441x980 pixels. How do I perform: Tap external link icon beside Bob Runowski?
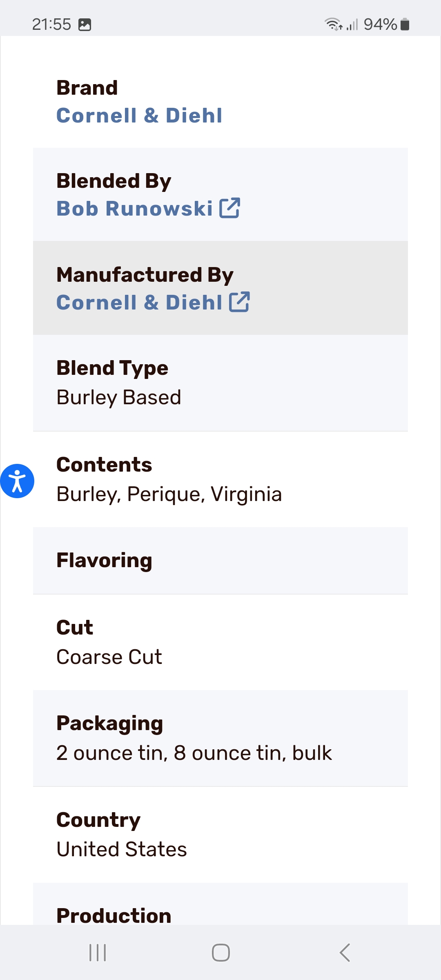click(x=230, y=208)
